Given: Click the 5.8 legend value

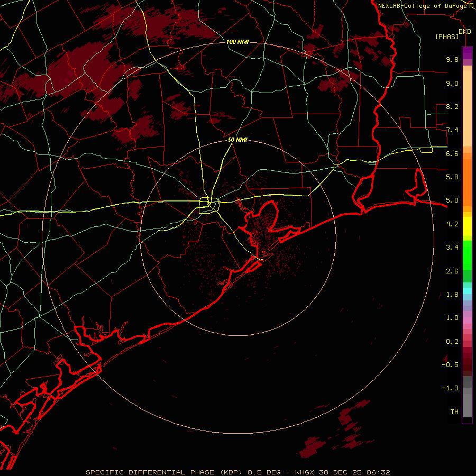Looking at the screenshot, I should [452, 177].
